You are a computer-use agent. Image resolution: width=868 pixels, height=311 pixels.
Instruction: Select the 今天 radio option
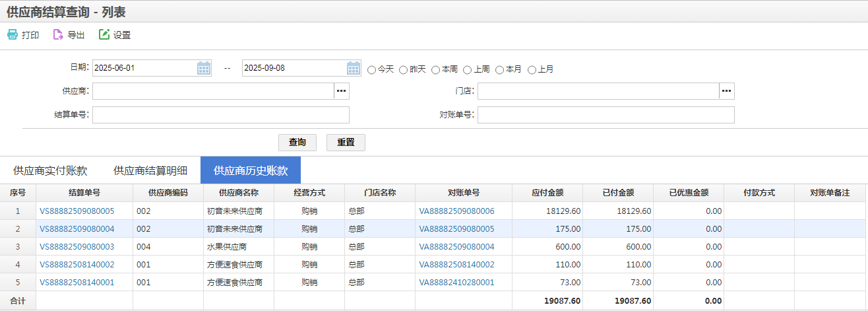pyautogui.click(x=372, y=69)
